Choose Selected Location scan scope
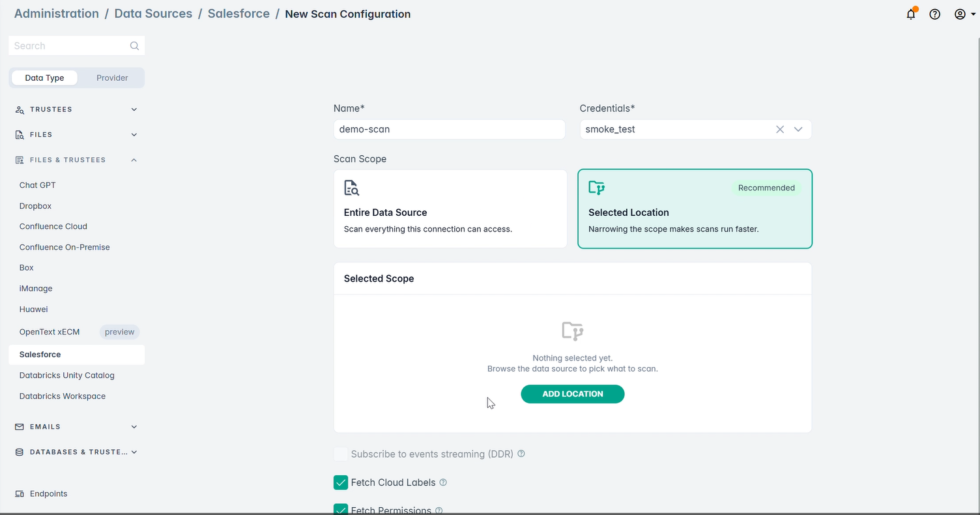Image resolution: width=980 pixels, height=515 pixels. [x=695, y=209]
